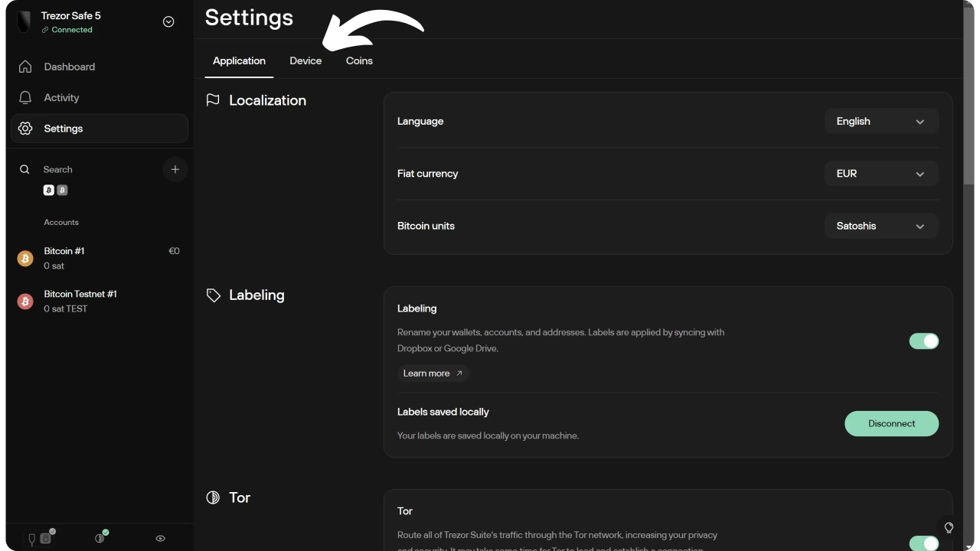Expand the Trezor Safe 5 device switcher chevron
This screenshot has width=980, height=551.
[x=169, y=21]
